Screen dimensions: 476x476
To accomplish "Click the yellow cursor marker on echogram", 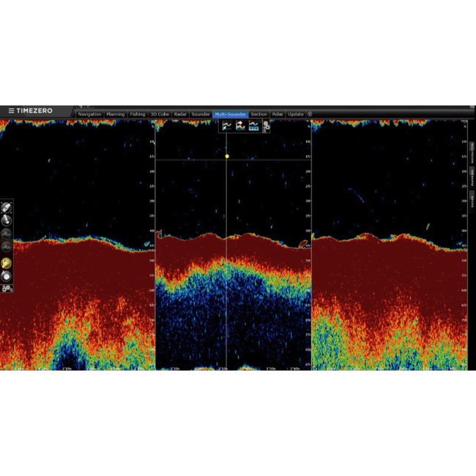I will click(227, 156).
